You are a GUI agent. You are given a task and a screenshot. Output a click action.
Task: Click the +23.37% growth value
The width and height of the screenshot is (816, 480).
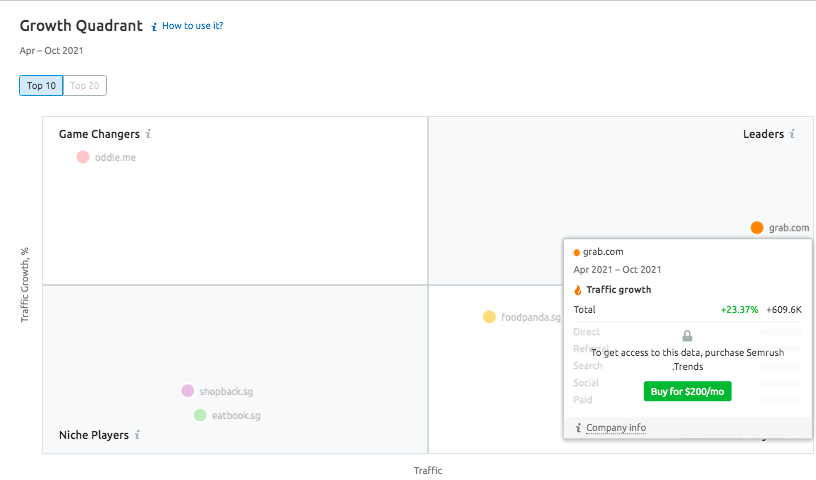[x=739, y=310]
